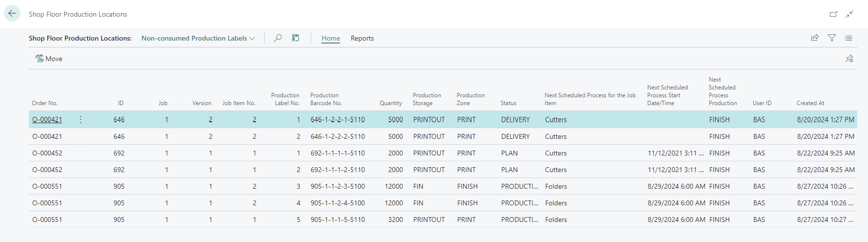Click Production Label No. column header
Viewport: 868px width, 242px height.
pyautogui.click(x=285, y=99)
